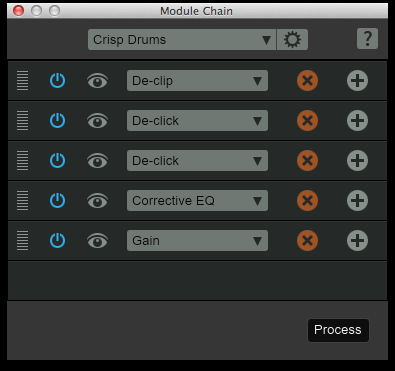Open the Crisp Drums preset dropdown

pos(182,40)
